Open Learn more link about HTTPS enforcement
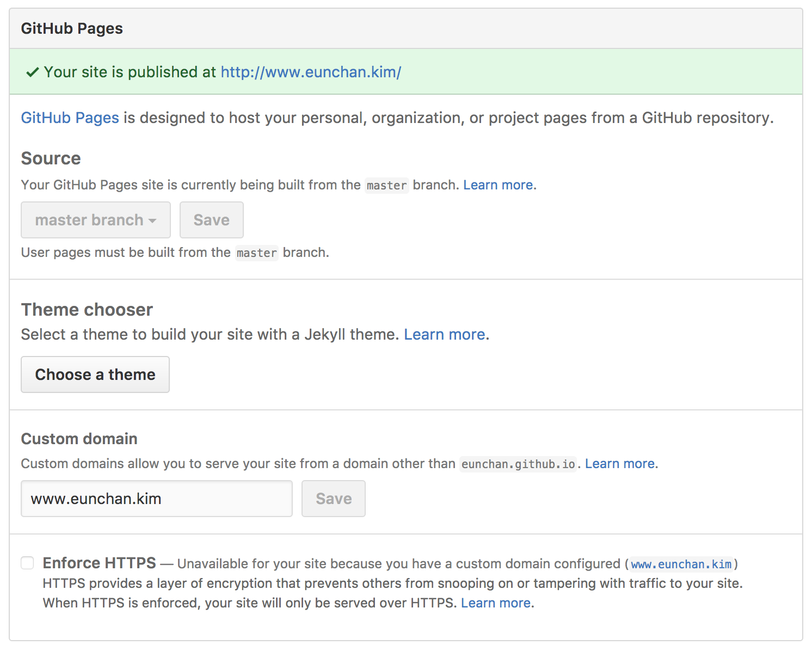This screenshot has width=812, height=651. (x=496, y=603)
